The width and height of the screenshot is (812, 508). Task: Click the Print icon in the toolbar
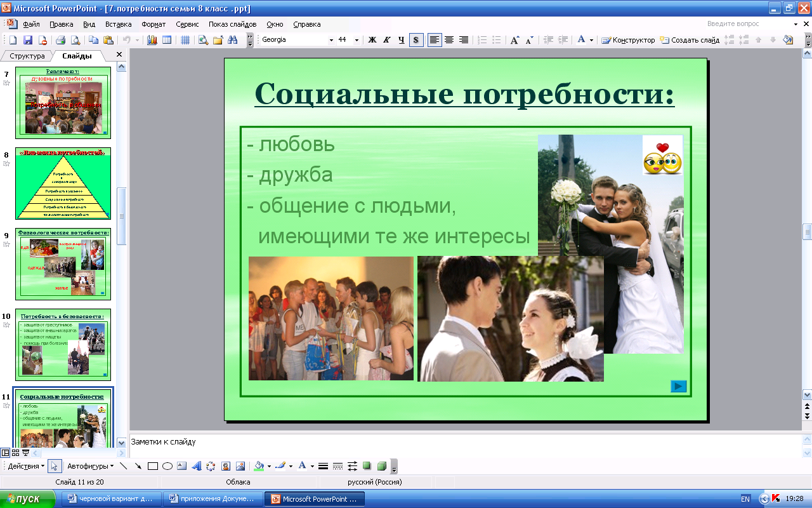[61, 40]
